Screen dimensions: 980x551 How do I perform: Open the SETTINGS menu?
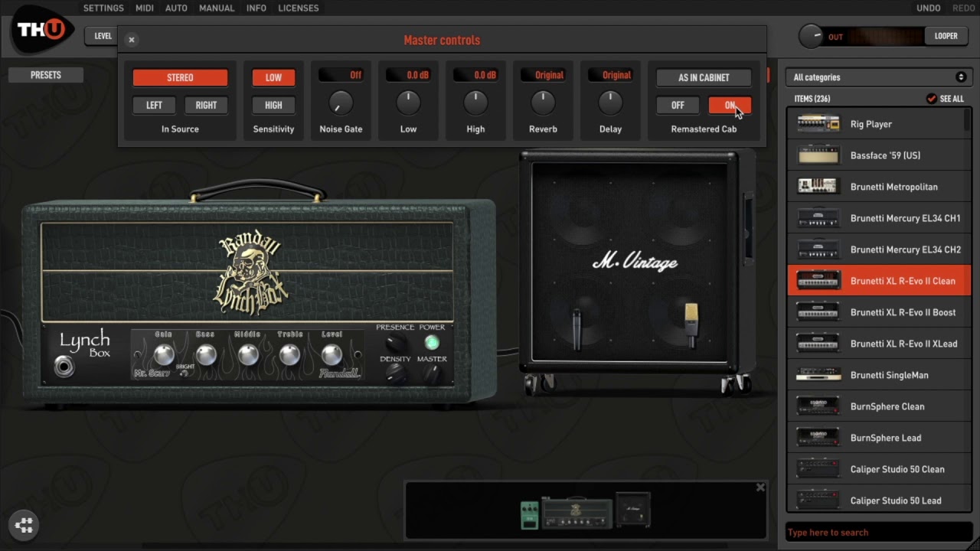pos(103,8)
